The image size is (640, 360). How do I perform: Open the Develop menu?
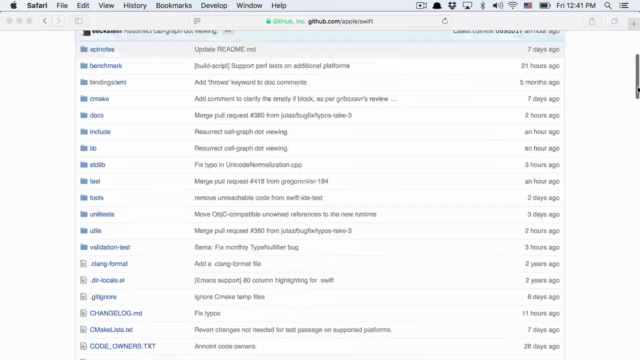click(x=214, y=6)
